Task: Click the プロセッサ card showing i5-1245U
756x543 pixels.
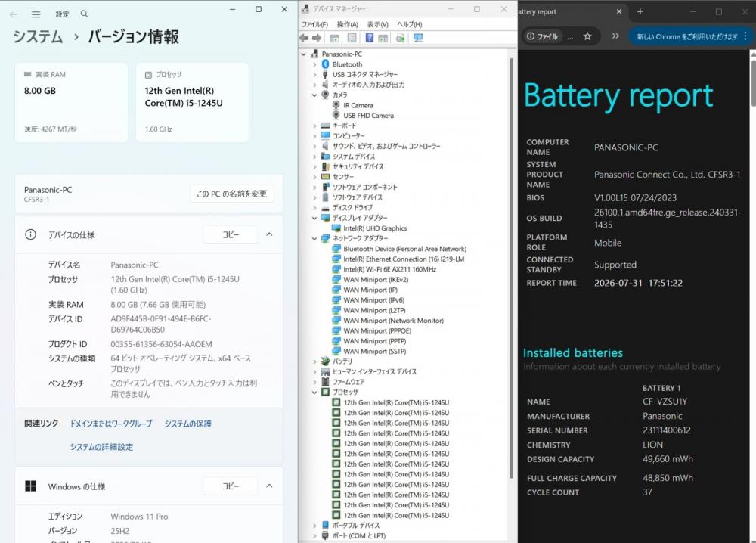Action: 192,102
